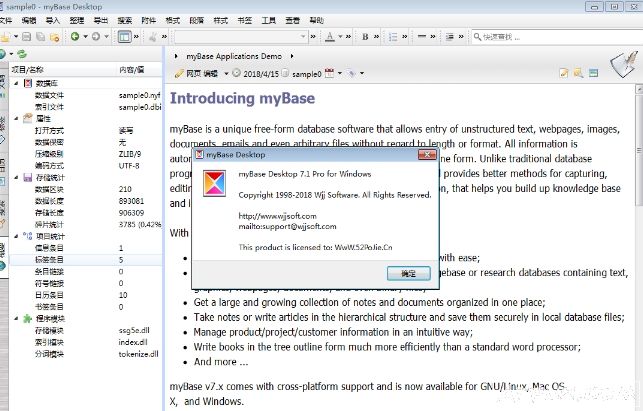Click the bulleted list icon
The width and height of the screenshot is (643, 411).
(393, 37)
